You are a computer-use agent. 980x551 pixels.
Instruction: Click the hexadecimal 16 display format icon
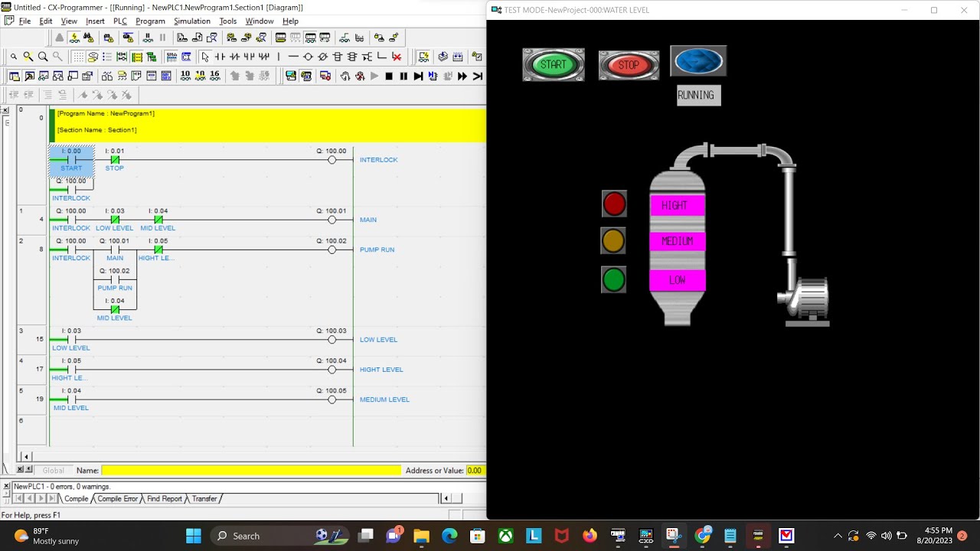[214, 76]
